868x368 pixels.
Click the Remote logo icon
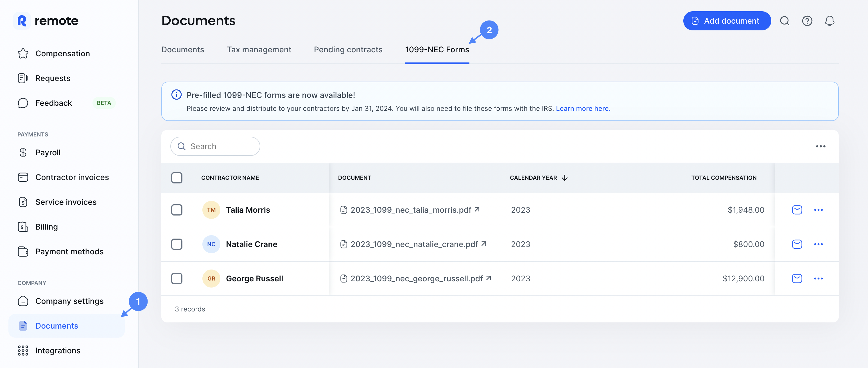(22, 21)
